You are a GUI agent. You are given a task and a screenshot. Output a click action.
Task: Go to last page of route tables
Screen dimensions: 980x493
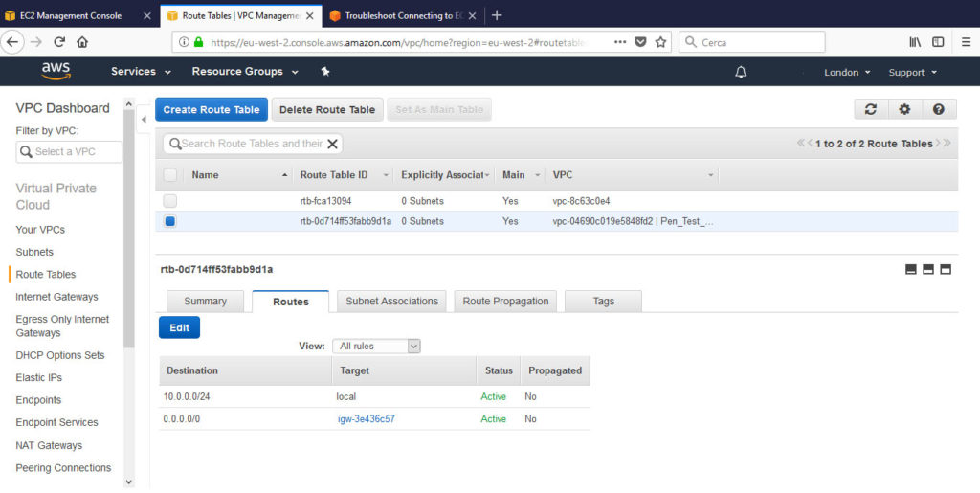point(947,143)
